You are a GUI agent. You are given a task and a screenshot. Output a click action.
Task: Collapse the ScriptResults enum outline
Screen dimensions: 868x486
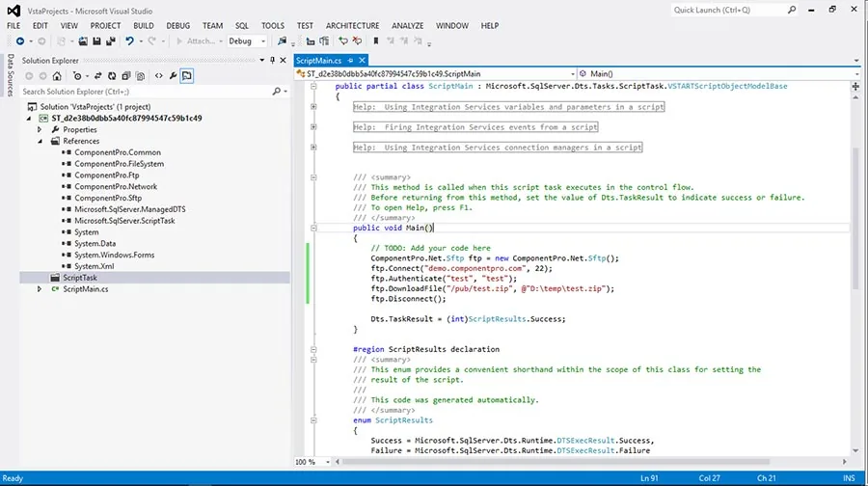pyautogui.click(x=313, y=420)
